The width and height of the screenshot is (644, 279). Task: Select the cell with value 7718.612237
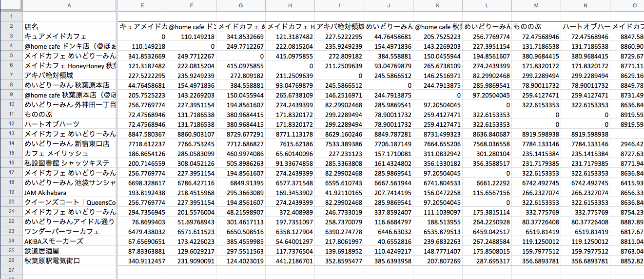(x=142, y=143)
